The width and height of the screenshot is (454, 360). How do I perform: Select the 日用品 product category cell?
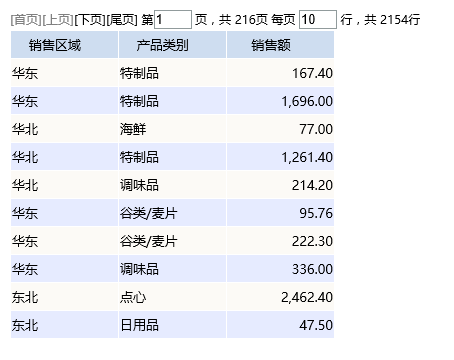coord(172,325)
